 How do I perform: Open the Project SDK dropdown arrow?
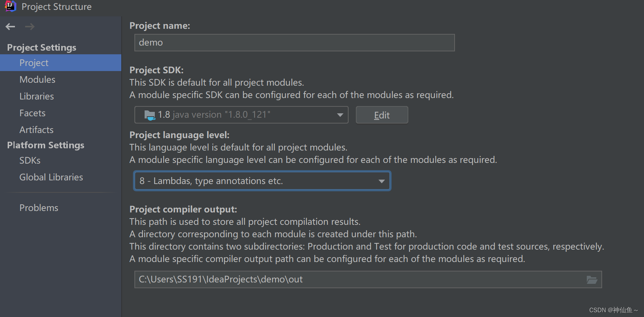click(340, 115)
